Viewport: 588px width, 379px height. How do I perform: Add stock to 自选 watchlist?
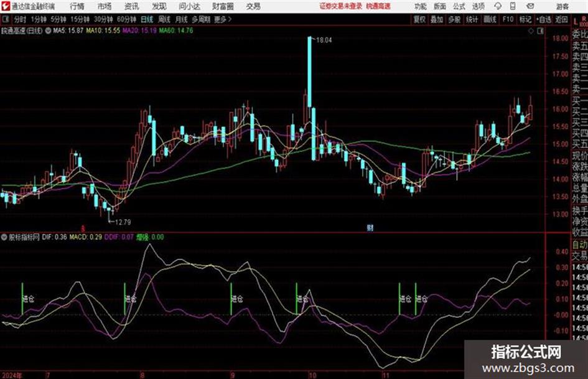pyautogui.click(x=544, y=19)
